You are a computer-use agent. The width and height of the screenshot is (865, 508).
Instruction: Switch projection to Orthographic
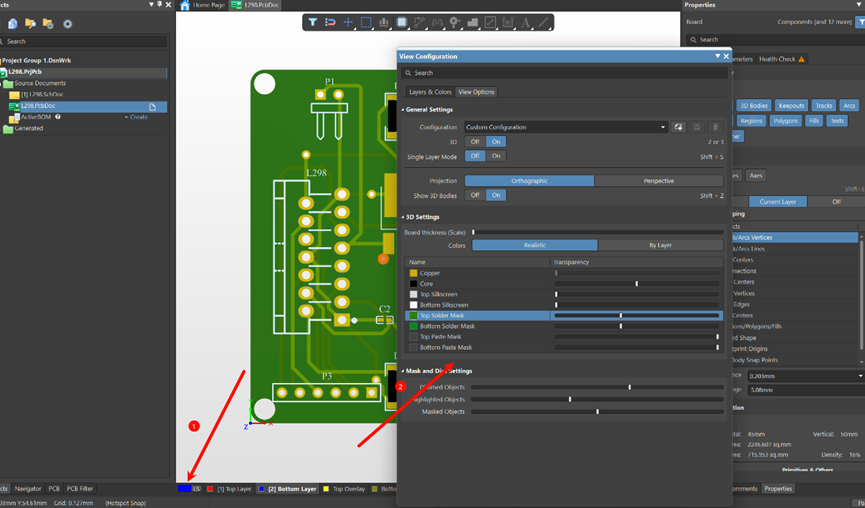coord(530,181)
